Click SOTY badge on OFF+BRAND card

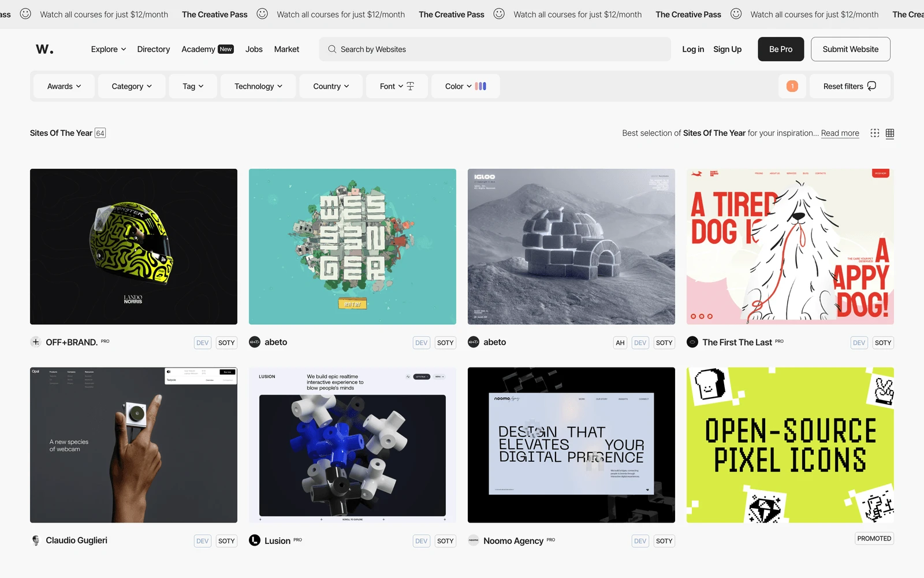coord(226,343)
